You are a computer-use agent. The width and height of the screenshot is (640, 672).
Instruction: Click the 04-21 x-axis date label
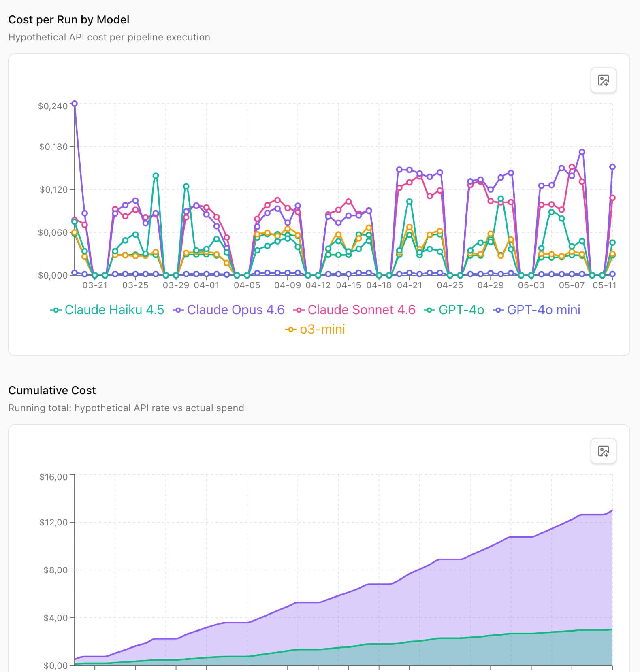point(410,285)
